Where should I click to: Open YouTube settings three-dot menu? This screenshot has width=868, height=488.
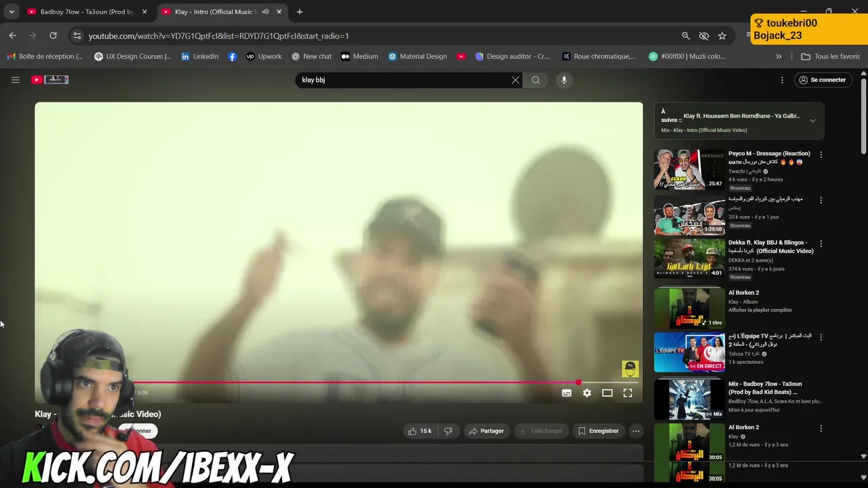(x=782, y=80)
